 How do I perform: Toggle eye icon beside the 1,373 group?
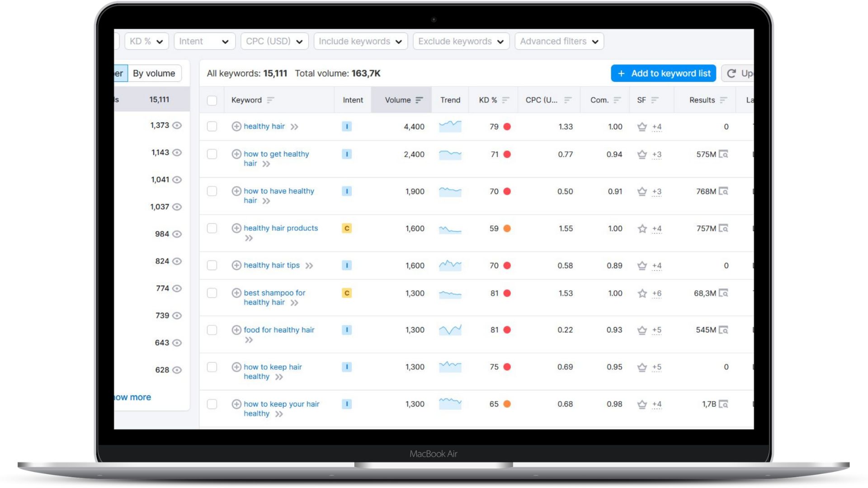click(177, 126)
